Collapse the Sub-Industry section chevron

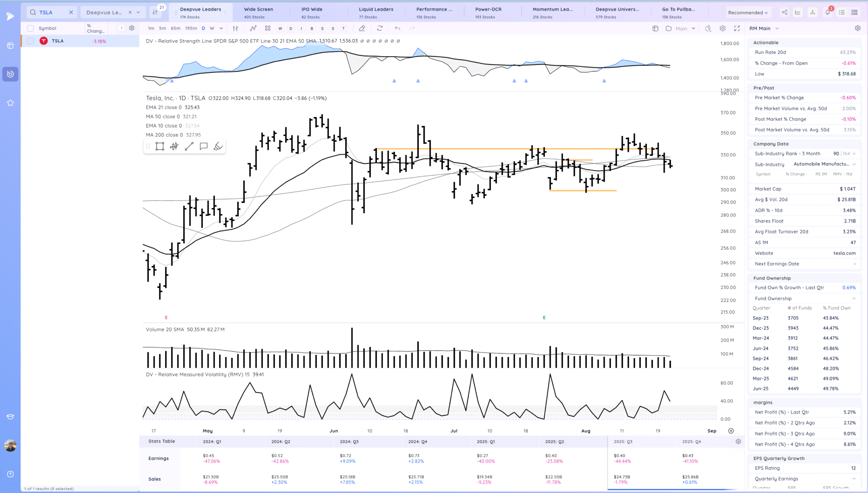(x=854, y=164)
